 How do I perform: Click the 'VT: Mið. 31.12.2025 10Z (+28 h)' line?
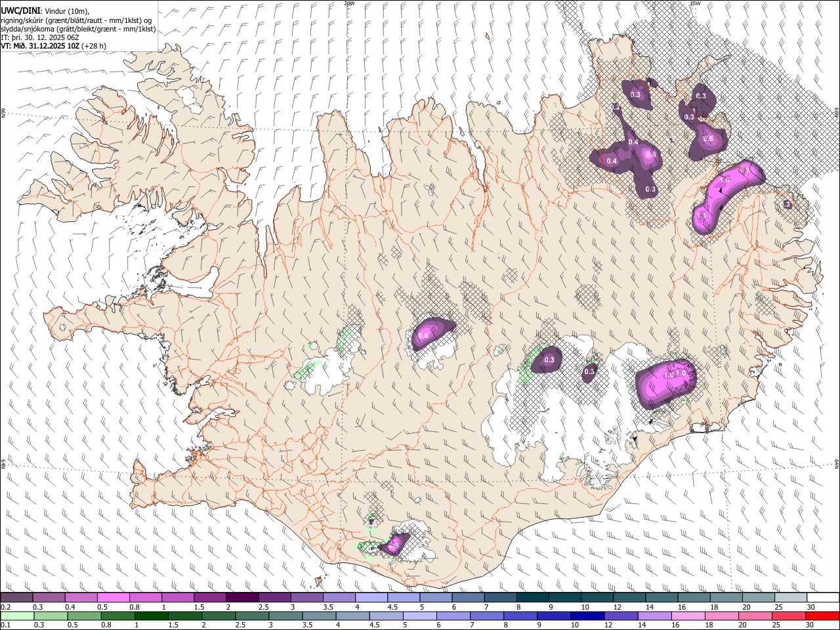coord(54,46)
